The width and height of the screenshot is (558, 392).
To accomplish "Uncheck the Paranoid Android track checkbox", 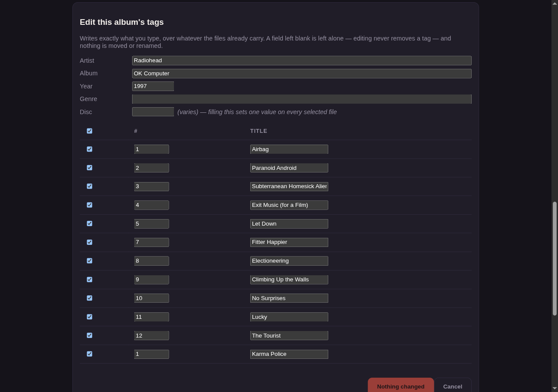I will 89,168.
